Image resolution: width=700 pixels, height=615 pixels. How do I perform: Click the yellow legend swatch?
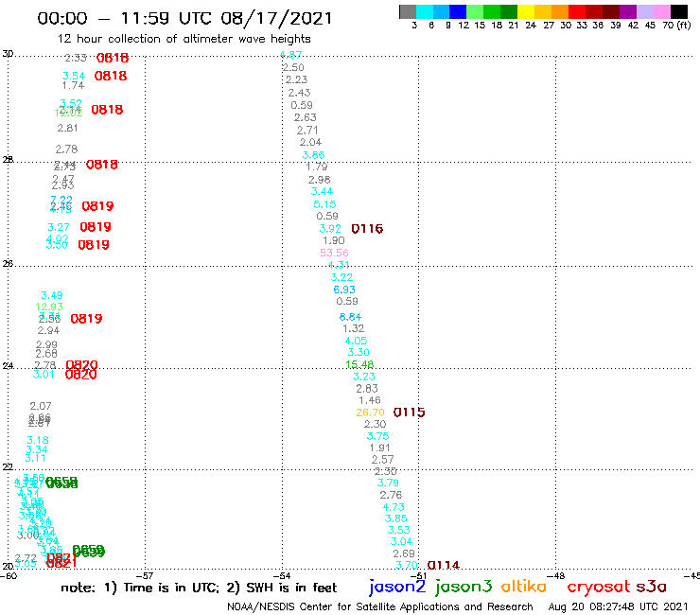pyautogui.click(x=526, y=11)
